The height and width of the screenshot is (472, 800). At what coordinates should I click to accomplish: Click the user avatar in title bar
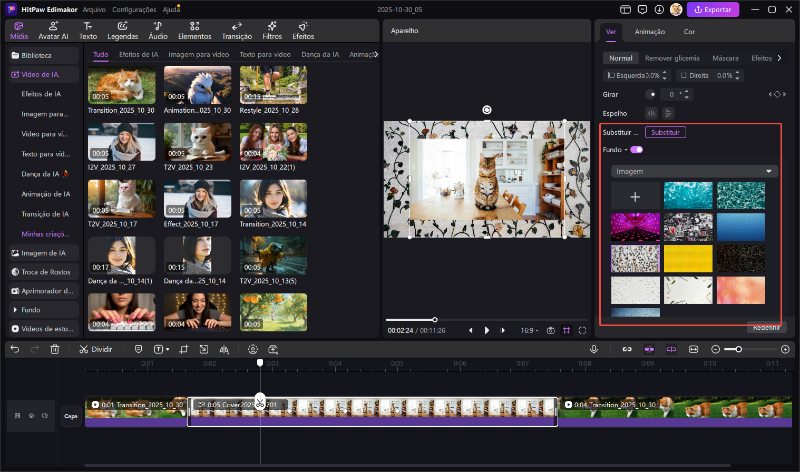pyautogui.click(x=676, y=9)
